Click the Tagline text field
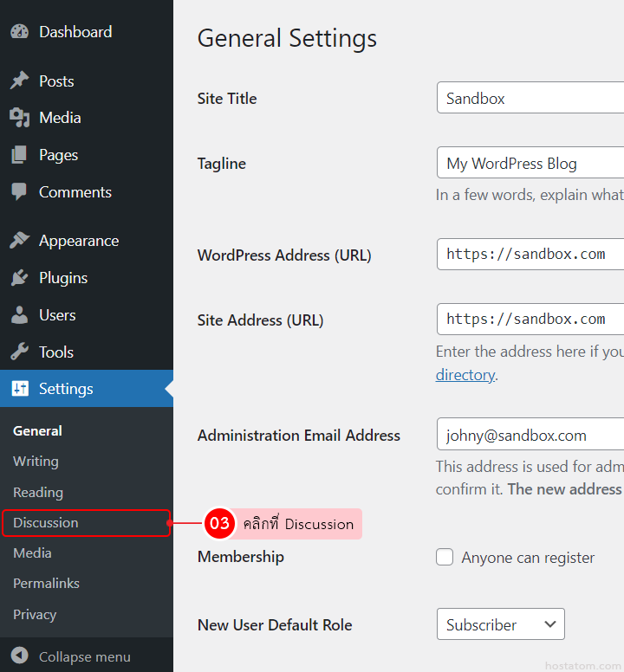 (530, 163)
